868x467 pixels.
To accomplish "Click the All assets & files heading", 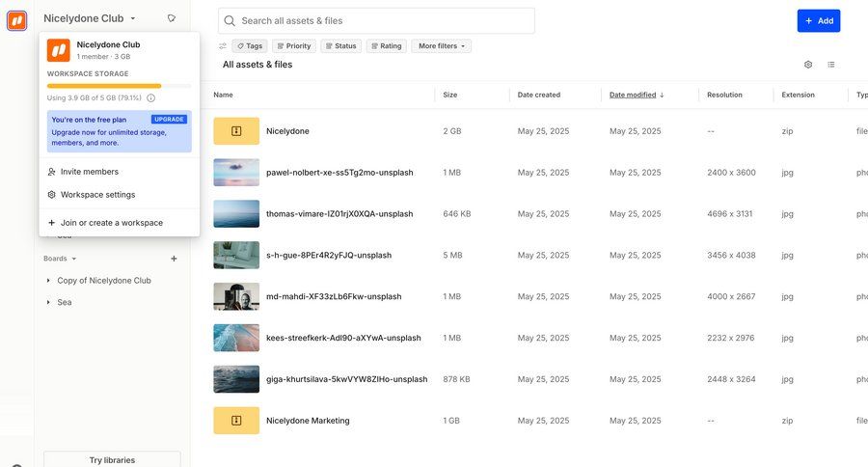I will point(258,65).
